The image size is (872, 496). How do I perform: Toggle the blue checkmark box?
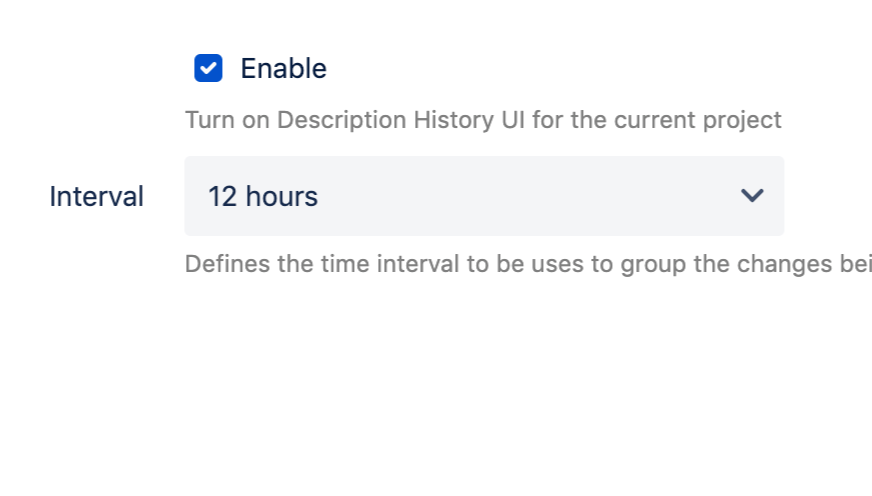[208, 69]
